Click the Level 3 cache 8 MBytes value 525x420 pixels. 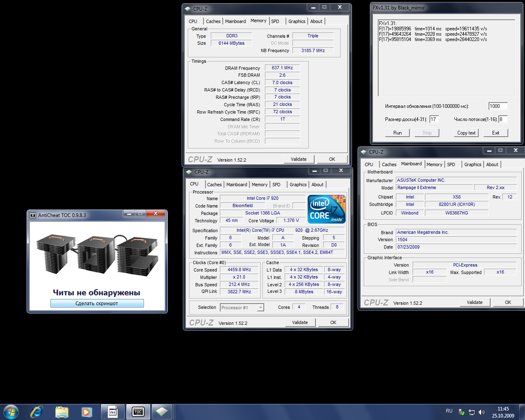coord(304,292)
